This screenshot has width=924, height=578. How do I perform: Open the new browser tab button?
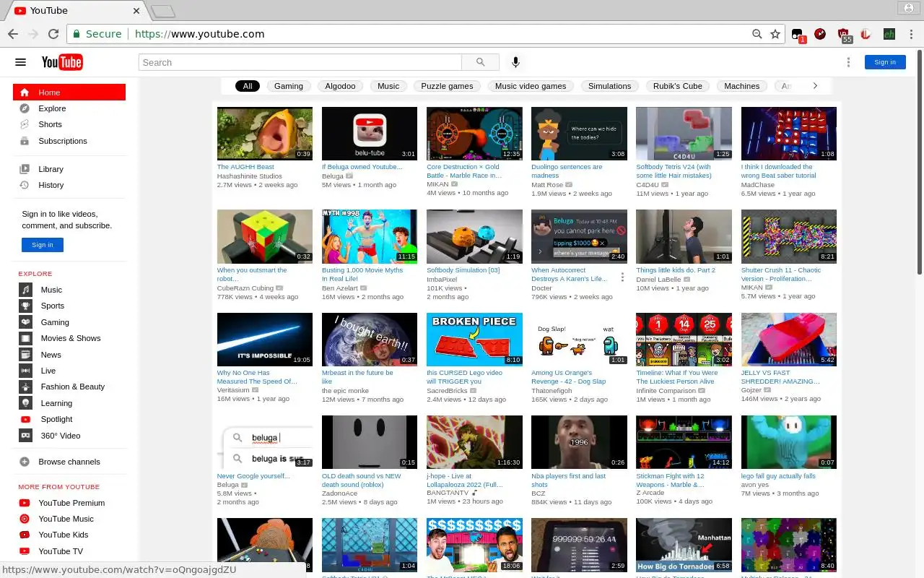[163, 11]
